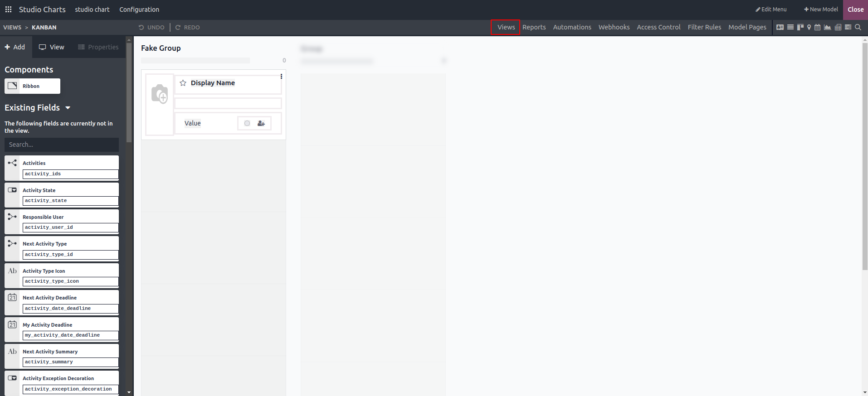Open the Access Control menu
This screenshot has height=396, width=868.
click(x=658, y=27)
